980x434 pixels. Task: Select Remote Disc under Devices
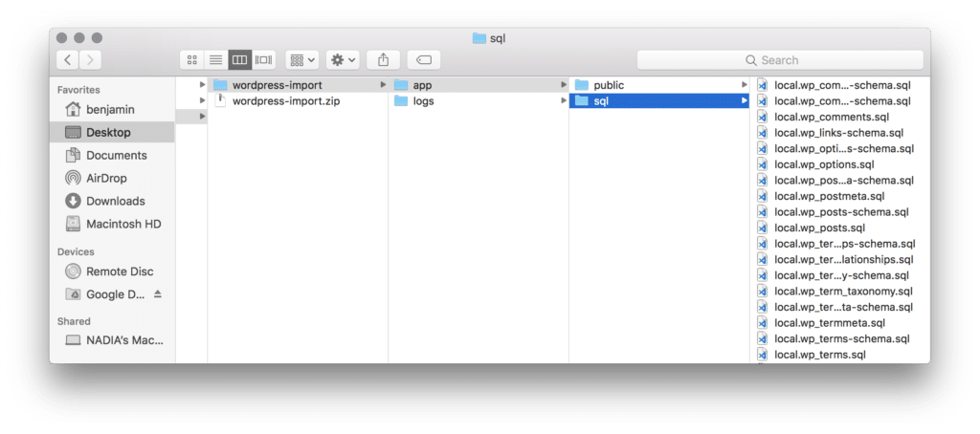(x=113, y=271)
